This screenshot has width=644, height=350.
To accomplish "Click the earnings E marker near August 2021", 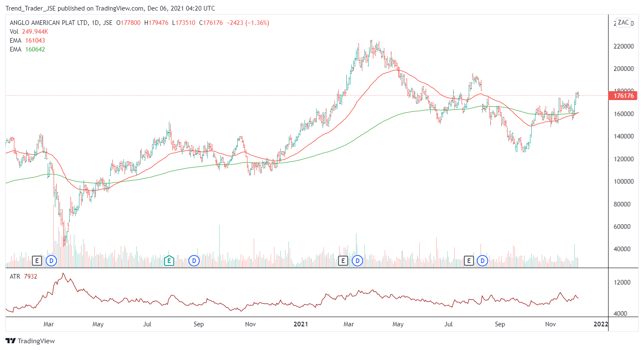I will pyautogui.click(x=468, y=260).
